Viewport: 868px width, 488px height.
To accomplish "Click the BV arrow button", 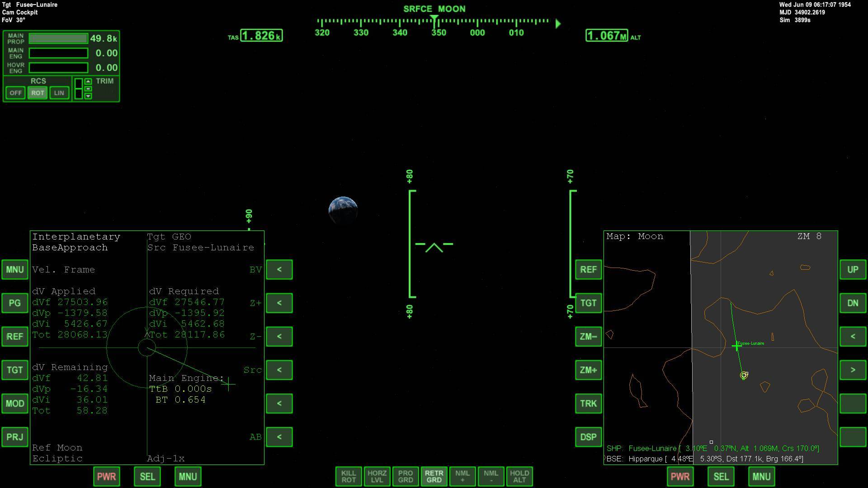I will (x=279, y=269).
